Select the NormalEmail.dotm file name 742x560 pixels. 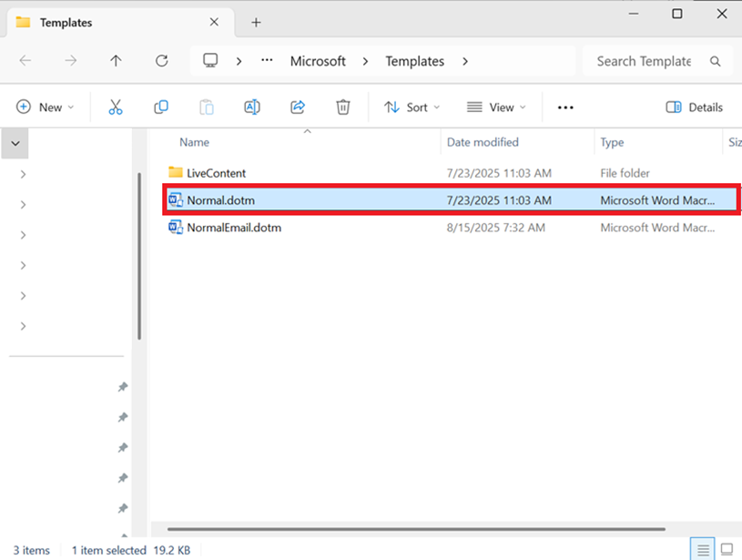click(234, 228)
